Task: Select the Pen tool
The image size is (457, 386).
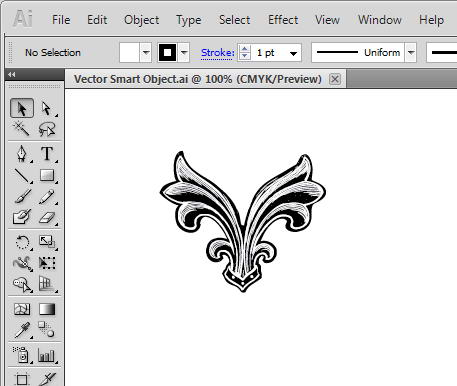Action: pyautogui.click(x=22, y=154)
